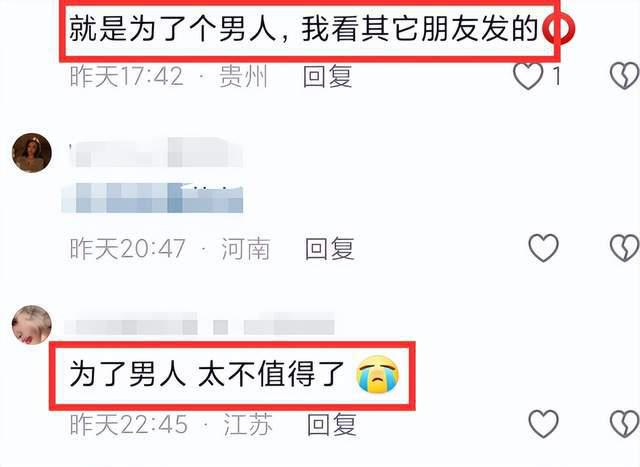Tap the red circle emoji after 发的
This screenshot has width=640, height=467.
click(x=558, y=29)
